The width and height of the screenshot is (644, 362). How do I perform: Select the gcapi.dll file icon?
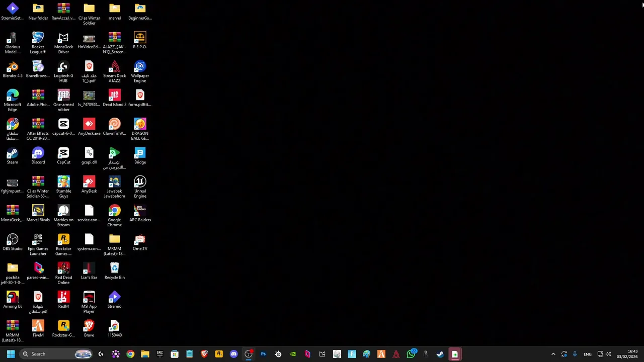(89, 156)
